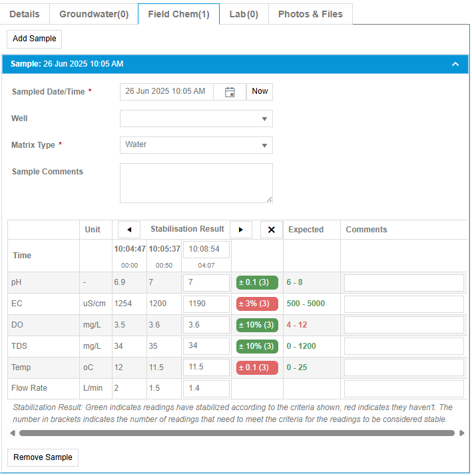
Task: Click the Sampled Date/Time input field
Action: tap(166, 91)
